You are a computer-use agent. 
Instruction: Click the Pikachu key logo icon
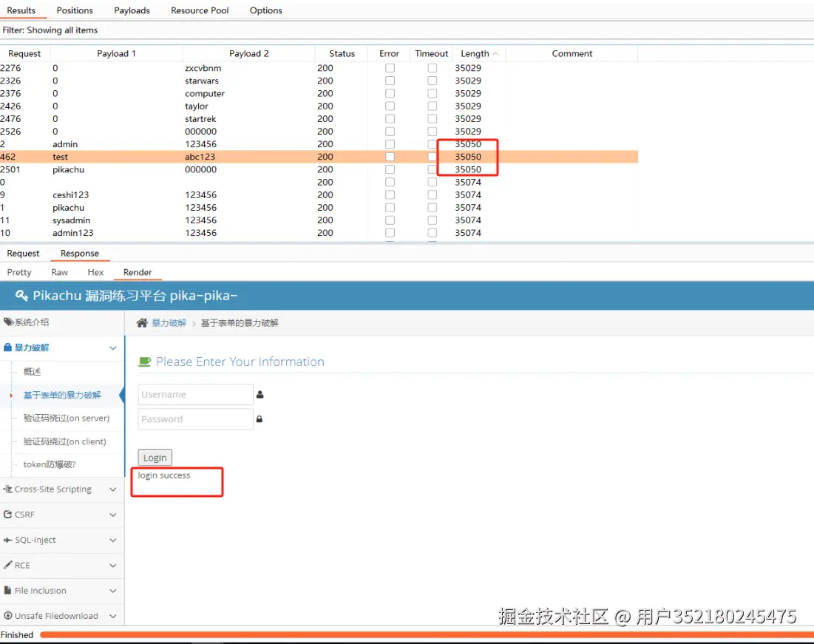click(21, 296)
